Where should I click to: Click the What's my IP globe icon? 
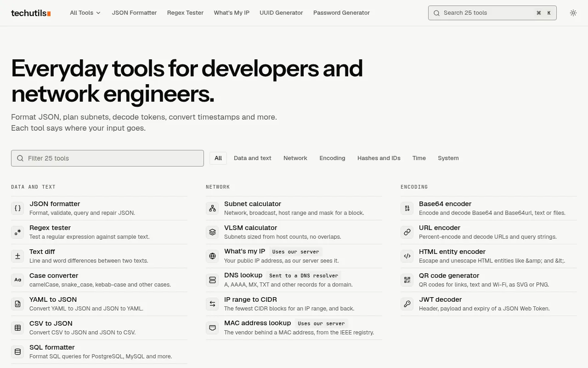(212, 256)
